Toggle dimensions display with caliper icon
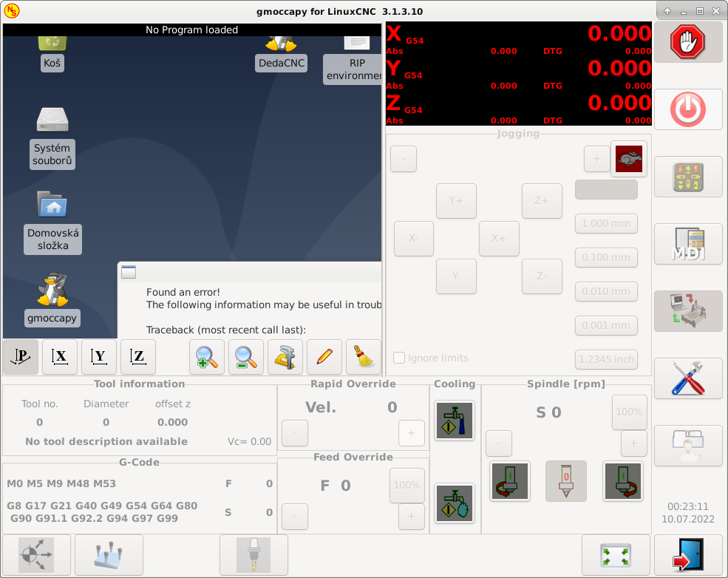728x578 pixels. coord(285,357)
